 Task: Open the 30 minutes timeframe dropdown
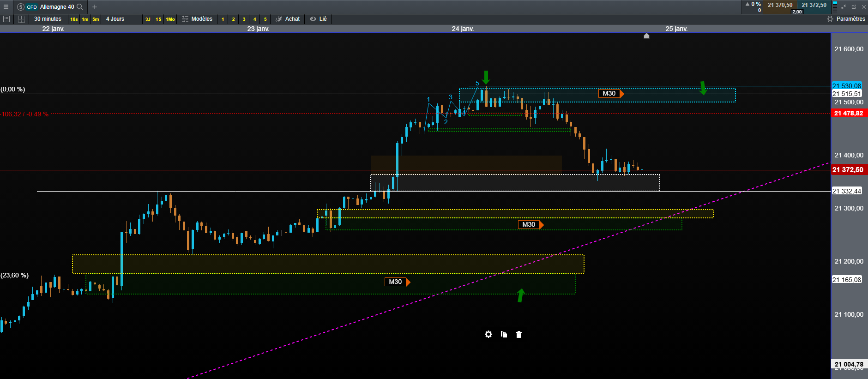point(48,19)
